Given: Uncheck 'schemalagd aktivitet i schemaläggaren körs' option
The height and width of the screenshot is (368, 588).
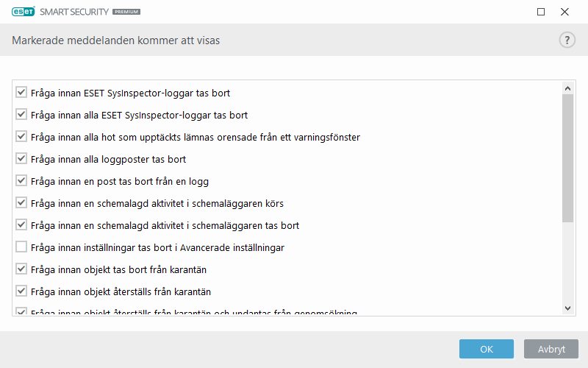Looking at the screenshot, I should (21, 203).
